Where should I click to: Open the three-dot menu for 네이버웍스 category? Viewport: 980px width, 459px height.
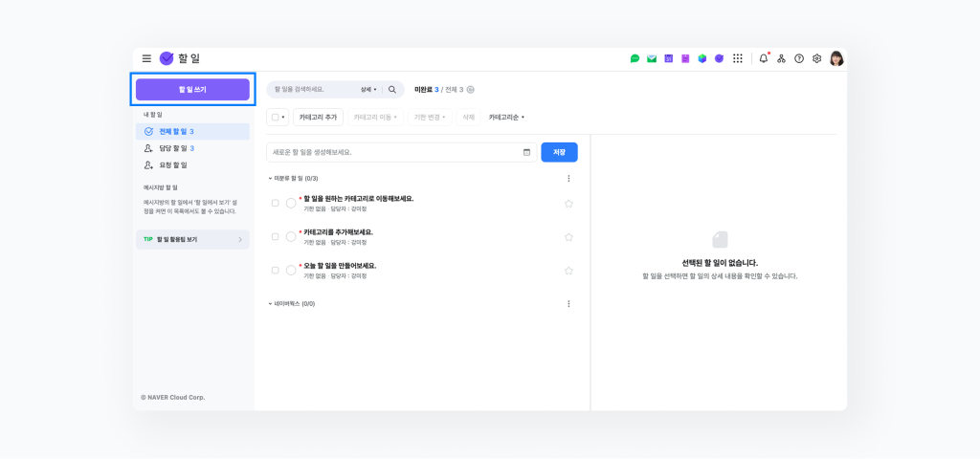568,304
